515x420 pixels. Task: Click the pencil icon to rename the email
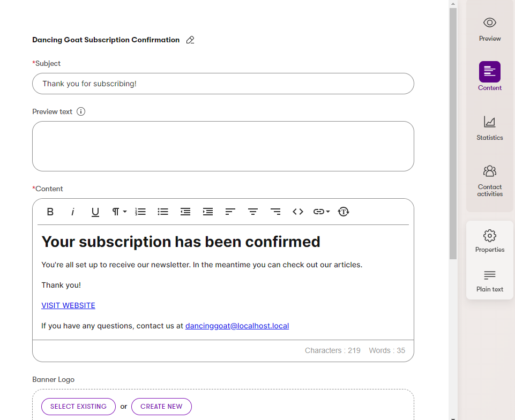point(190,40)
